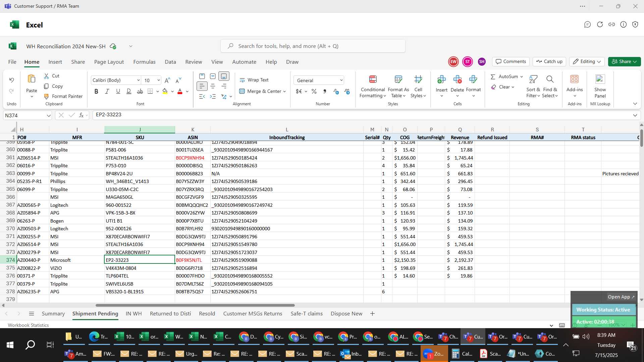Click the Find & Select magnifier icon
Screen dimensions: 644x362
tap(550, 79)
